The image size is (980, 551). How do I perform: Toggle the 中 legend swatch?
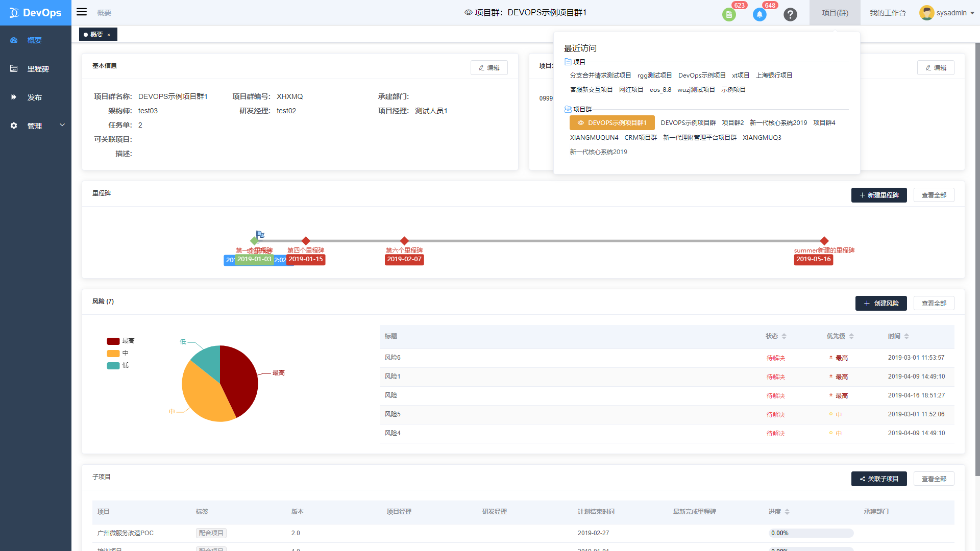[x=113, y=354]
